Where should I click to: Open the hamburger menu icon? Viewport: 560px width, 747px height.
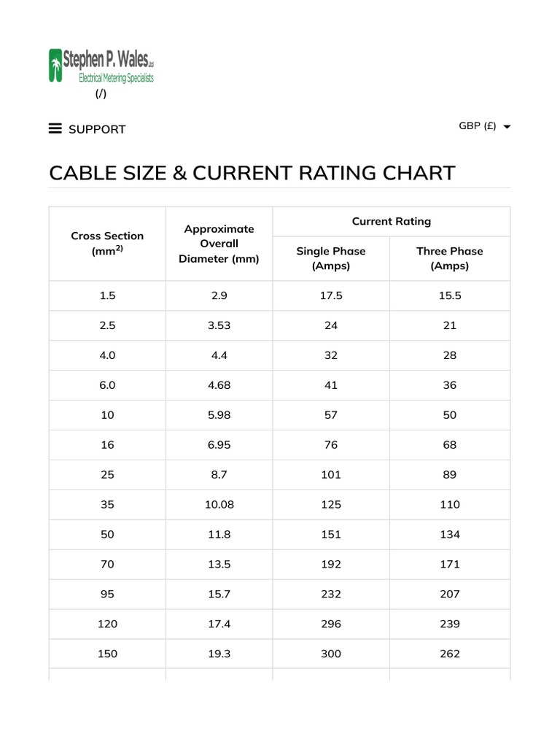coord(55,128)
